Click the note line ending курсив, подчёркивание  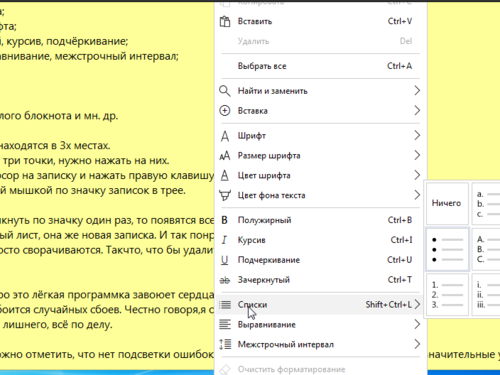coord(64,41)
